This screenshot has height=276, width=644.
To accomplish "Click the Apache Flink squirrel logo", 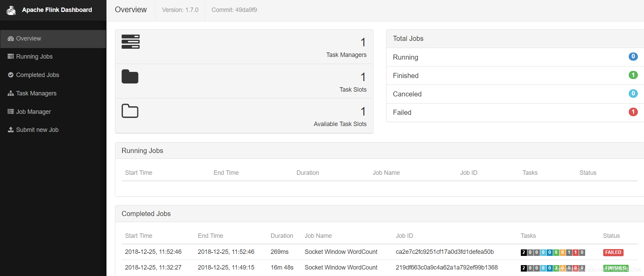I will pos(11,10).
